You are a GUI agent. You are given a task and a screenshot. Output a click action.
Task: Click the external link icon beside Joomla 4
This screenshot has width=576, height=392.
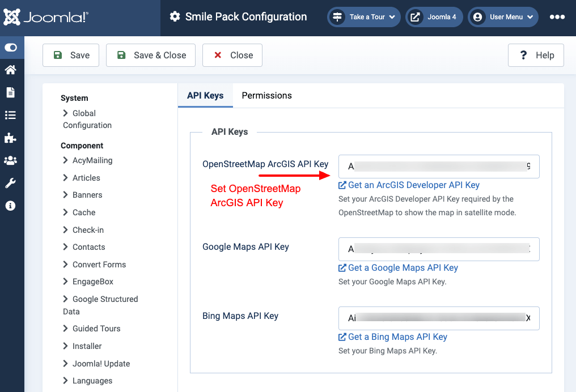[x=415, y=17]
